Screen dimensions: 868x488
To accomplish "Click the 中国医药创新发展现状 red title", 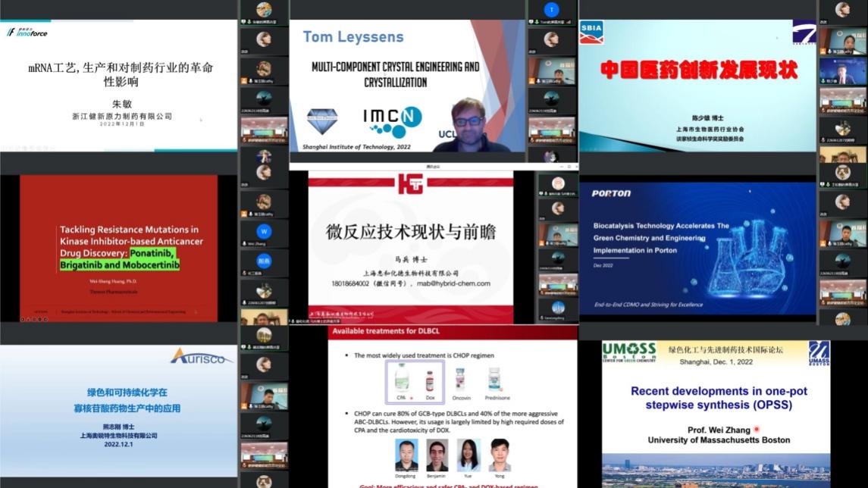I will 698,70.
